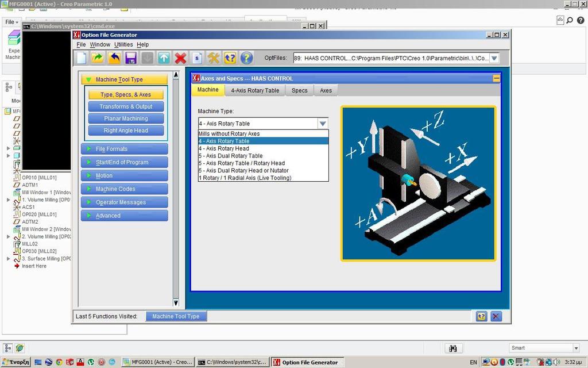Select 5 - Axis Dual Rotary Head or Nutator
This screenshot has height=368, width=588.
pyautogui.click(x=263, y=170)
